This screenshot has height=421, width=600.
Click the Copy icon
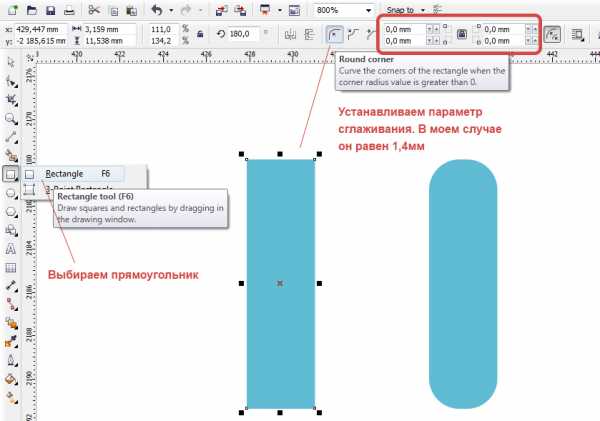click(114, 11)
